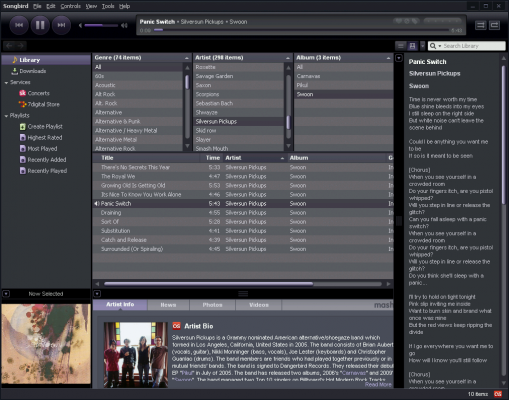Select Library in the sidebar
The width and height of the screenshot is (509, 400).
[x=46, y=60]
